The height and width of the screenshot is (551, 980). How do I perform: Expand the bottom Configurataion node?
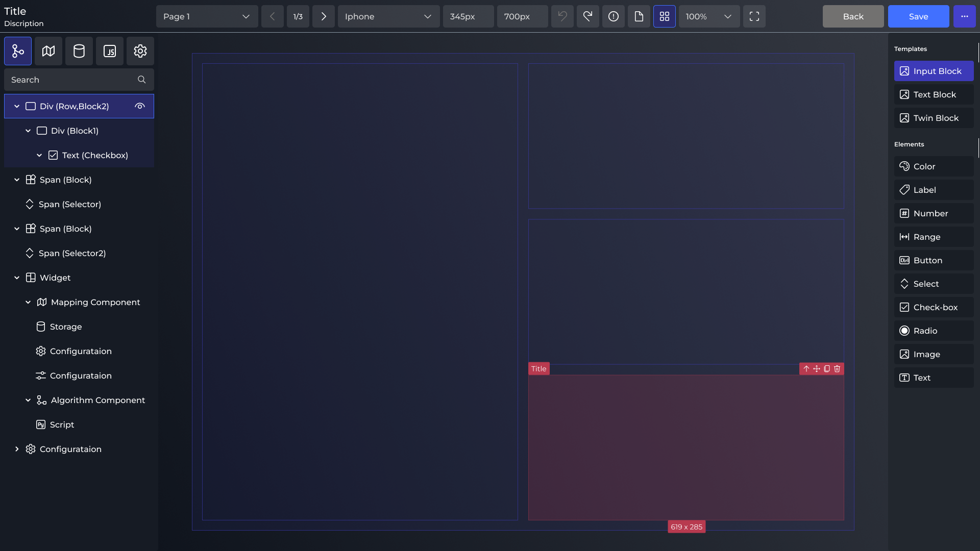[x=17, y=449]
